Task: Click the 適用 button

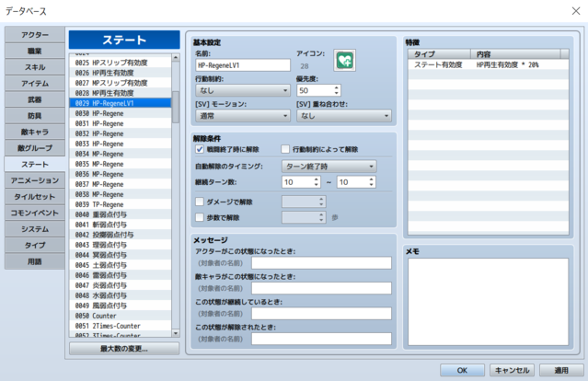Action: click(561, 370)
